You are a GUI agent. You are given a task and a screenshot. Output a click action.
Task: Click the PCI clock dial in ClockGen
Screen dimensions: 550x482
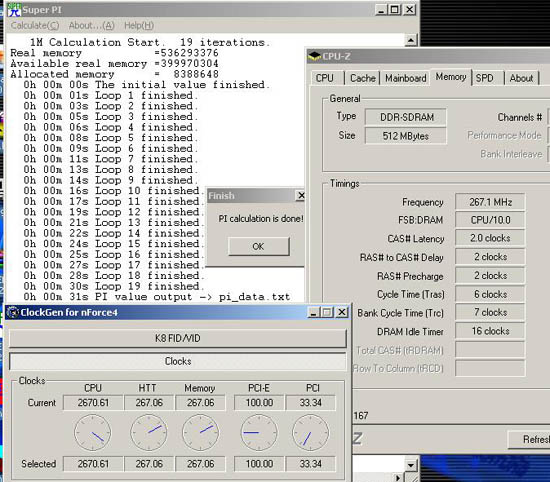click(310, 433)
